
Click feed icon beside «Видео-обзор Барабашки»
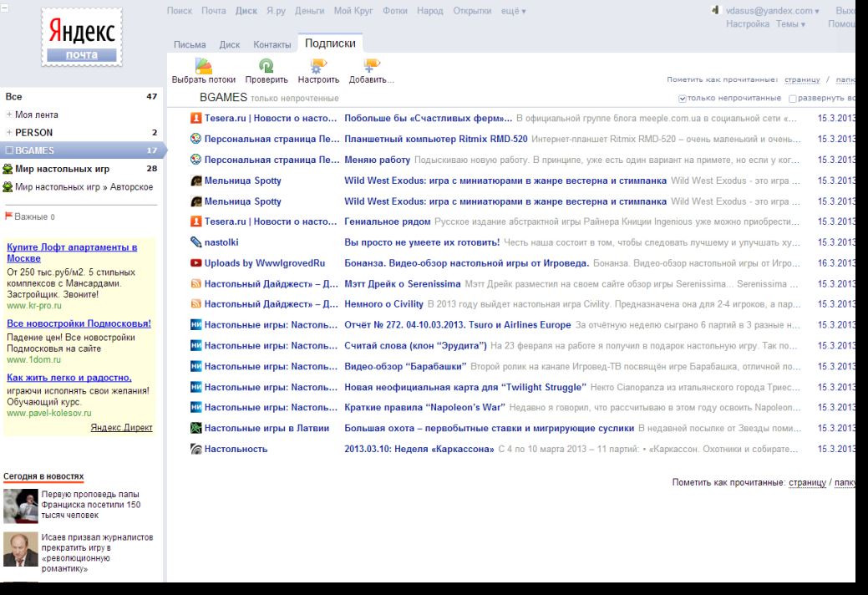[196, 366]
